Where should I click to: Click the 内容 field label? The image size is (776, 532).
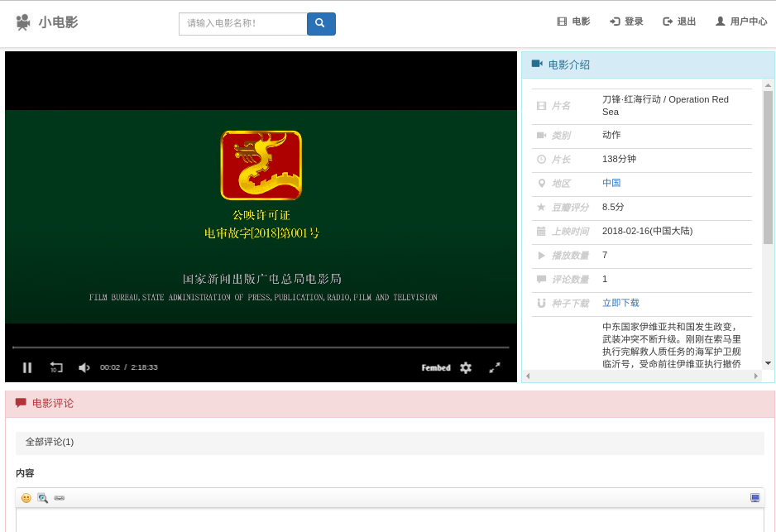[25, 473]
